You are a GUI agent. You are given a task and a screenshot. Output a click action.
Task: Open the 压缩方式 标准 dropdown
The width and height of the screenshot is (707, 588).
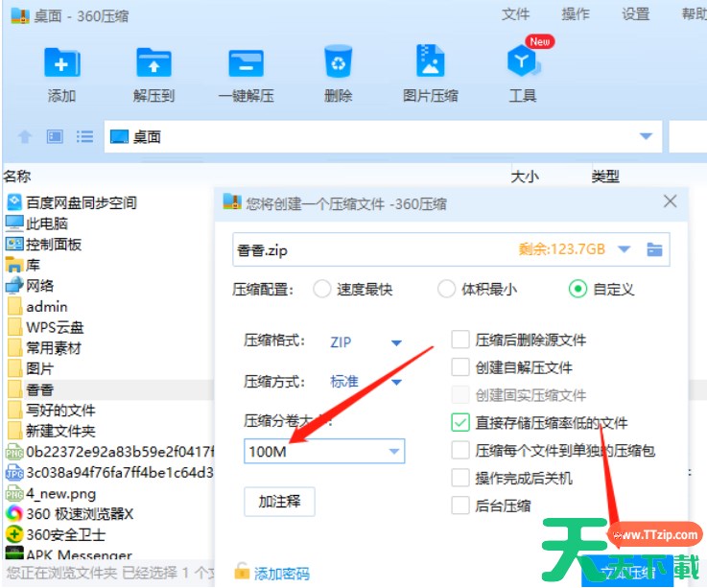click(x=396, y=383)
